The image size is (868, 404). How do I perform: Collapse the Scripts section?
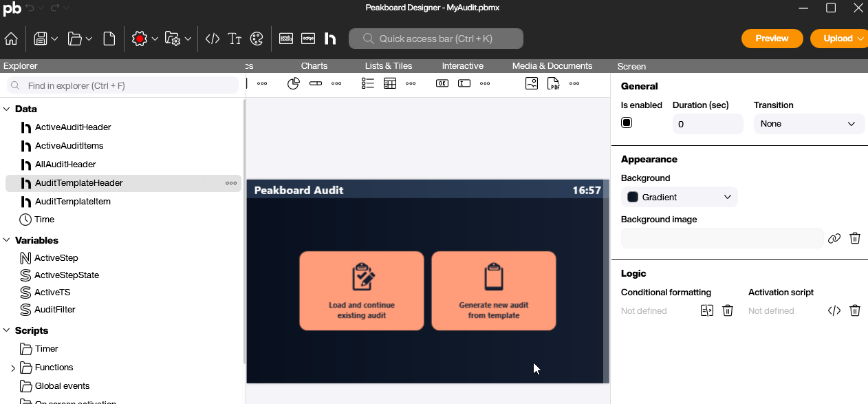7,330
